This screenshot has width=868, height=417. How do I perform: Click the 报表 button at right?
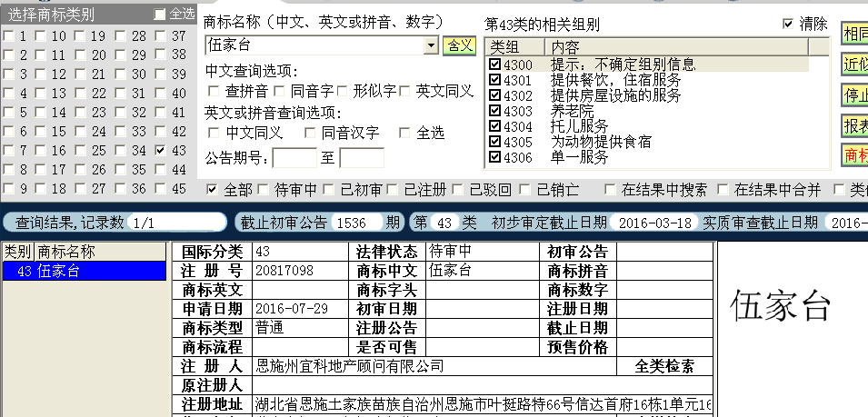(854, 125)
